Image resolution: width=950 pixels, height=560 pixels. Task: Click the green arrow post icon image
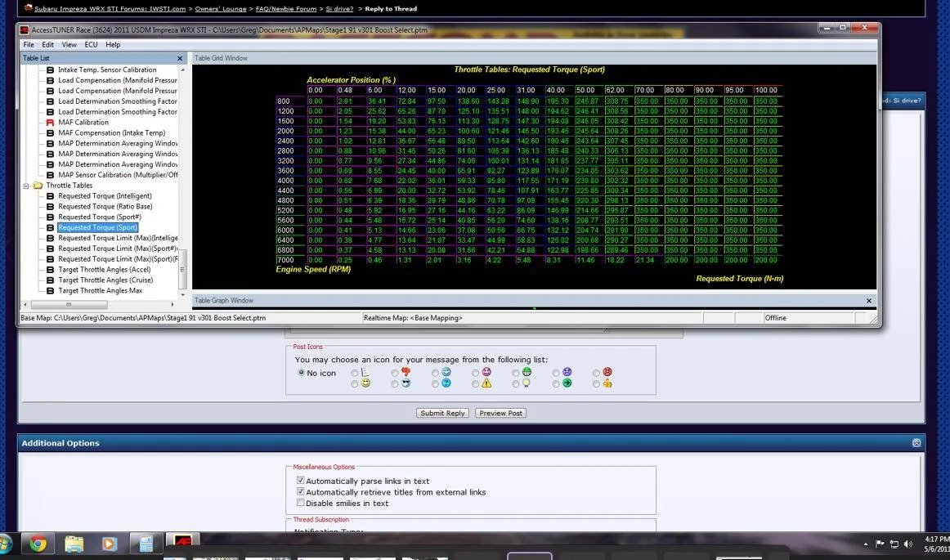tap(567, 383)
